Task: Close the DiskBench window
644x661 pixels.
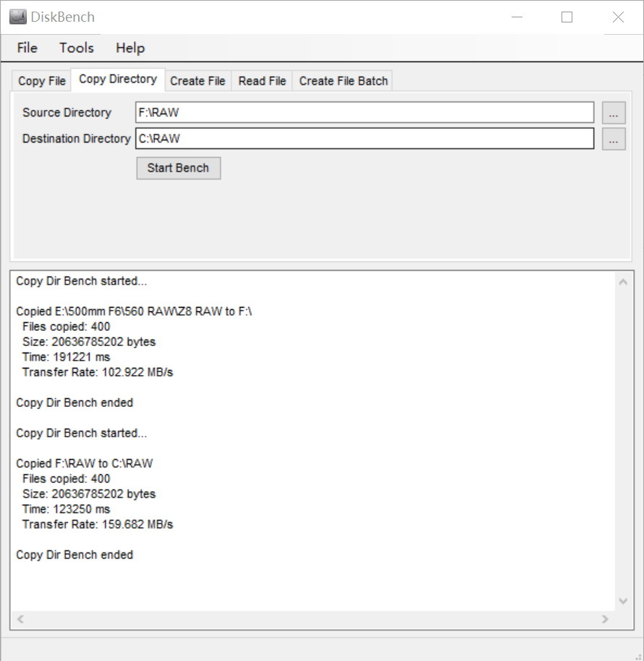Action: tap(618, 17)
